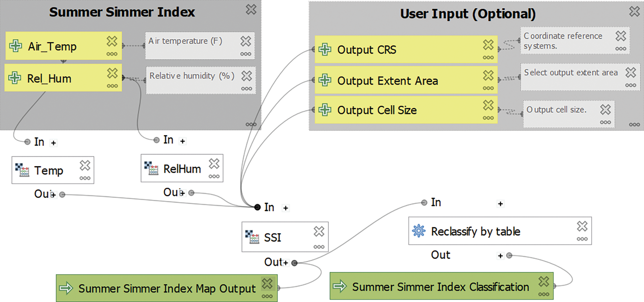The image size is (644, 302).
Task: Delete the Rel_Hum input node
Action: tap(112, 73)
